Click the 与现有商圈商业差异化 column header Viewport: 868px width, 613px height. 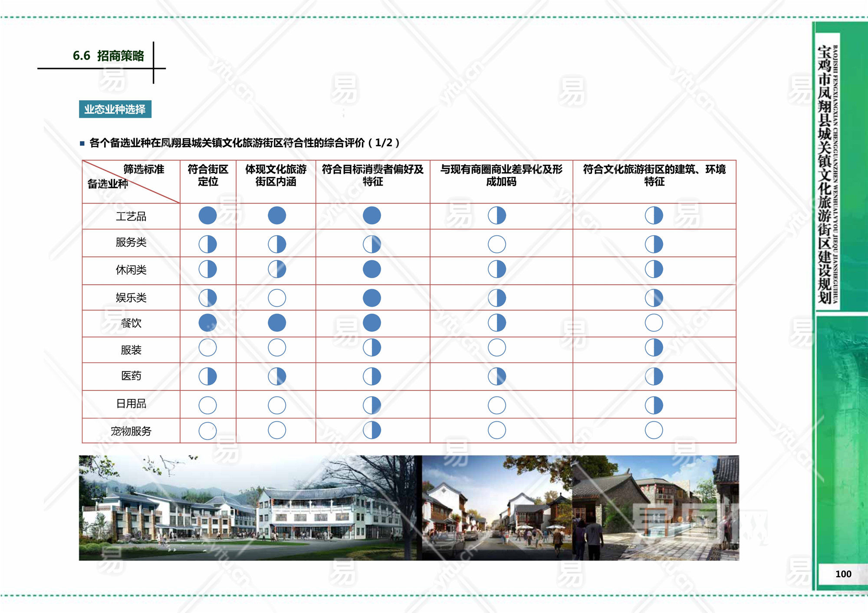(x=501, y=175)
